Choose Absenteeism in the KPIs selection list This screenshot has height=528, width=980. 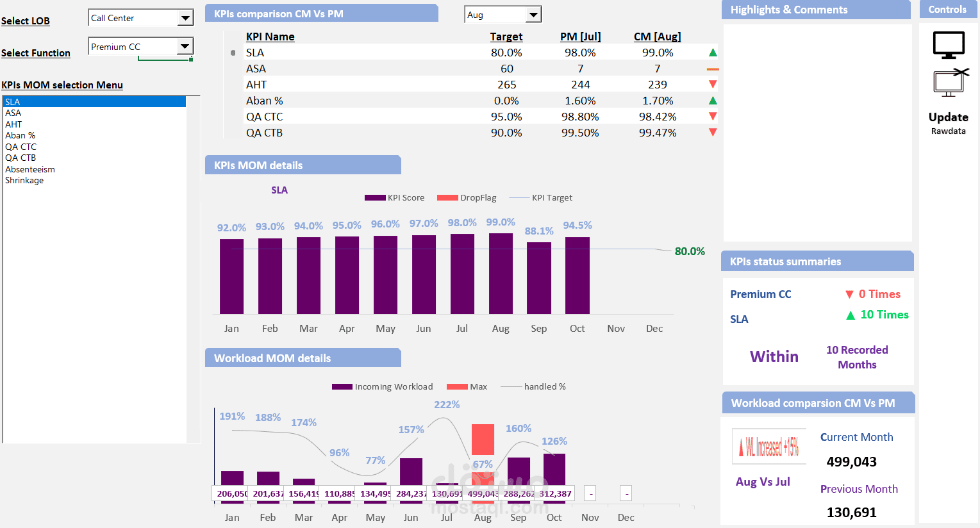95,169
